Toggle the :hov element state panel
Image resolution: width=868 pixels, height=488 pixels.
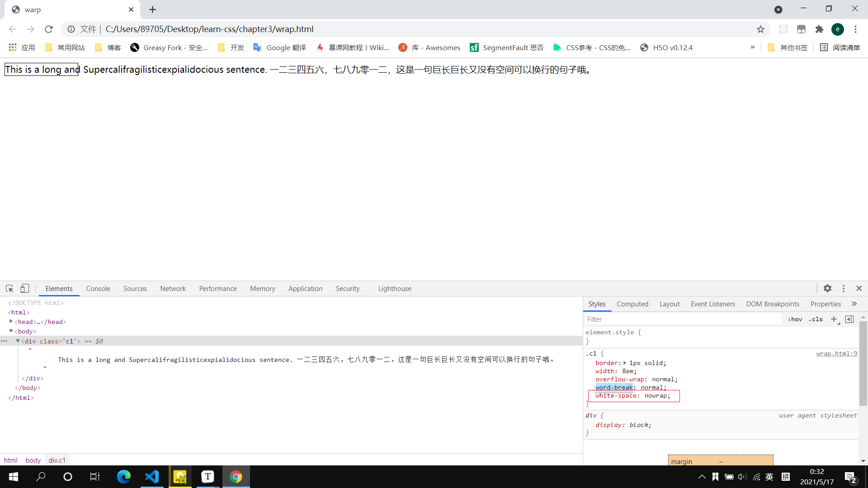click(795, 319)
